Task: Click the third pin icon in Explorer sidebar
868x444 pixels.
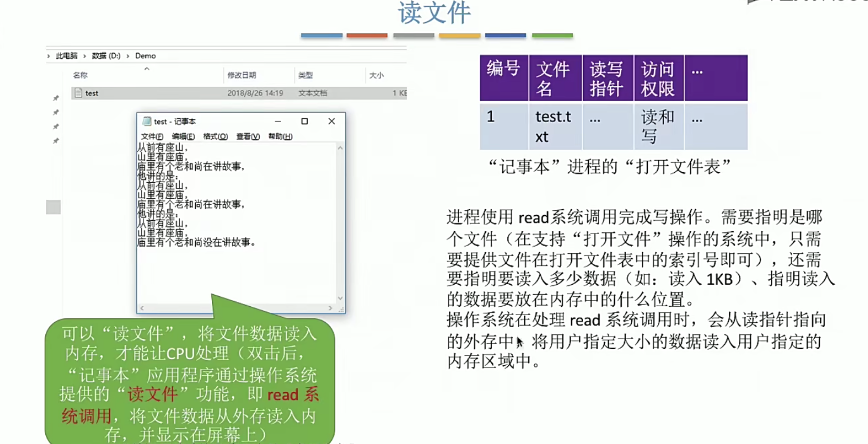Action: 56,127
